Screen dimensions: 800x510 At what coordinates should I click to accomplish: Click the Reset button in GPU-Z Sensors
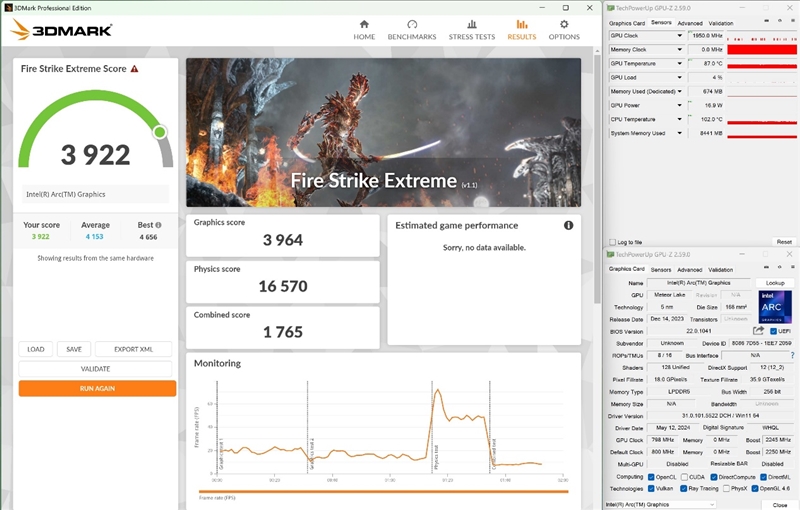click(x=784, y=242)
